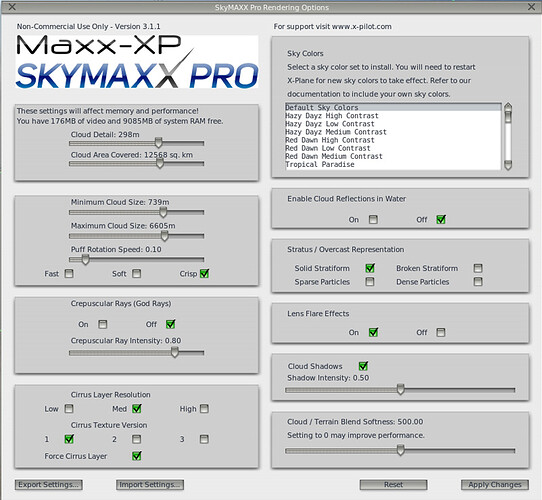
Task: Select Tropical Paradise sky colors
Action: coord(393,165)
